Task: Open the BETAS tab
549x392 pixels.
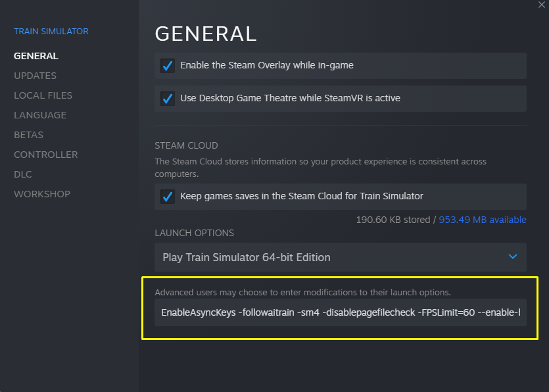Action: [28, 135]
